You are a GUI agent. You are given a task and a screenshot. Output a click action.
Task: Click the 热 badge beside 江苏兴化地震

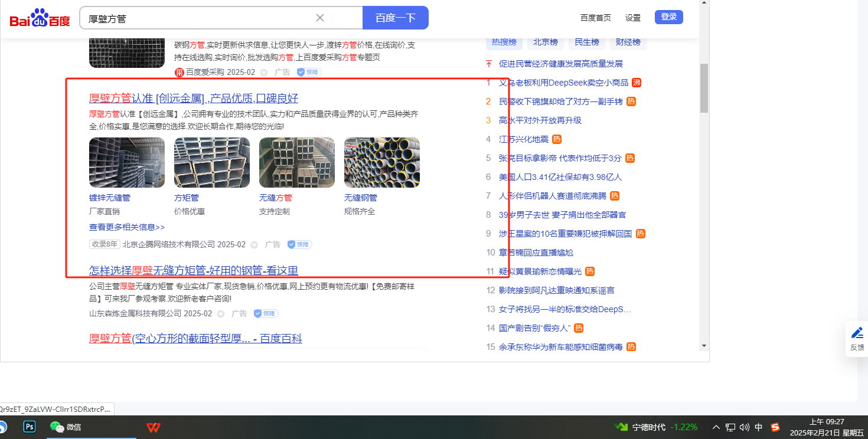click(557, 139)
